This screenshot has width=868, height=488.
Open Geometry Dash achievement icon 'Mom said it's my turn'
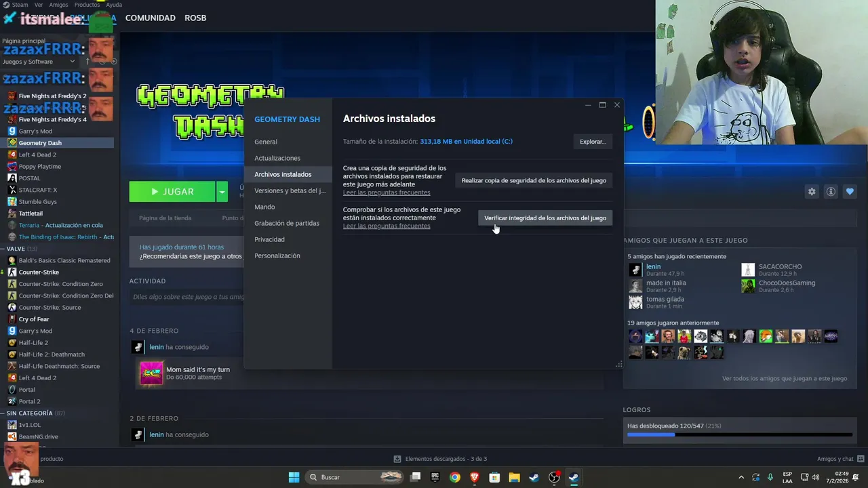coord(151,373)
